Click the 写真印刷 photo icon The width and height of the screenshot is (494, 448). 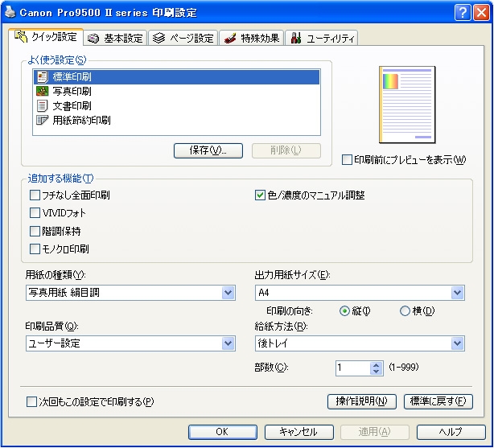coord(42,92)
